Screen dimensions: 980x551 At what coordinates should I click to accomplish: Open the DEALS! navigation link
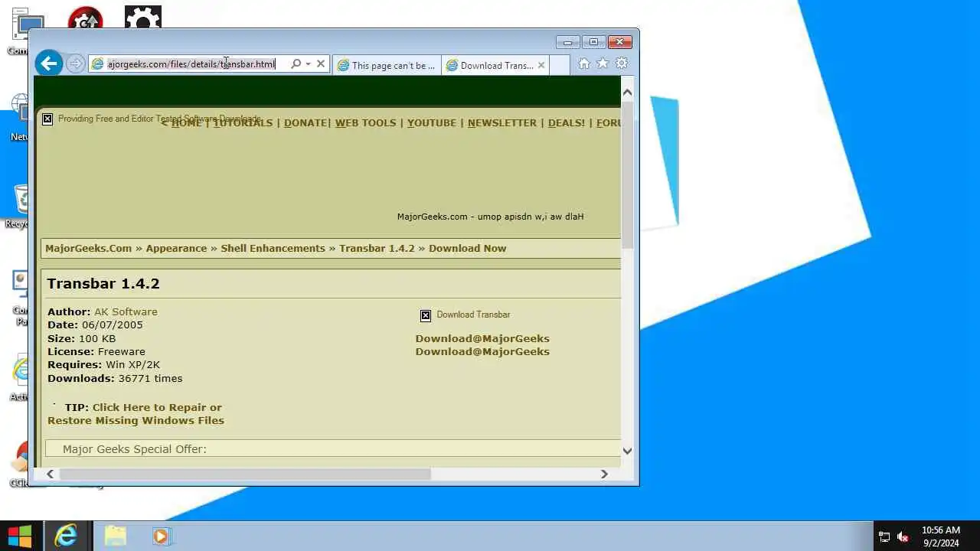click(567, 122)
